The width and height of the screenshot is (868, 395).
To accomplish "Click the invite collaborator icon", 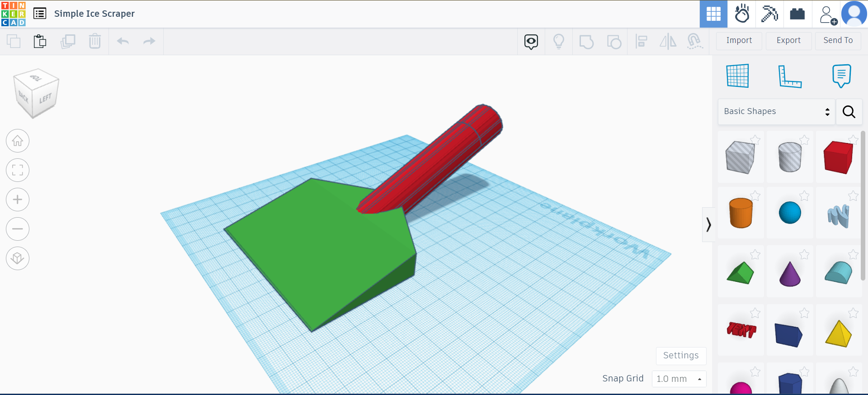I will pyautogui.click(x=828, y=15).
